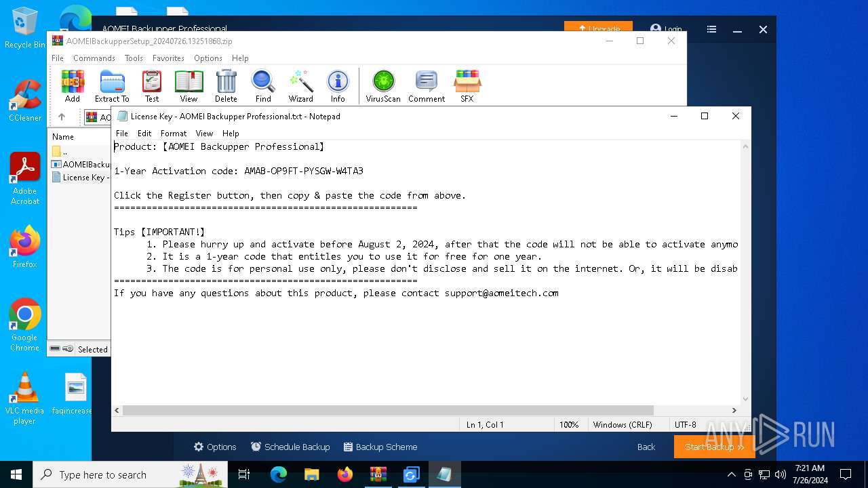
Task: Click Login in AOMEI Backupper
Action: coord(666,29)
